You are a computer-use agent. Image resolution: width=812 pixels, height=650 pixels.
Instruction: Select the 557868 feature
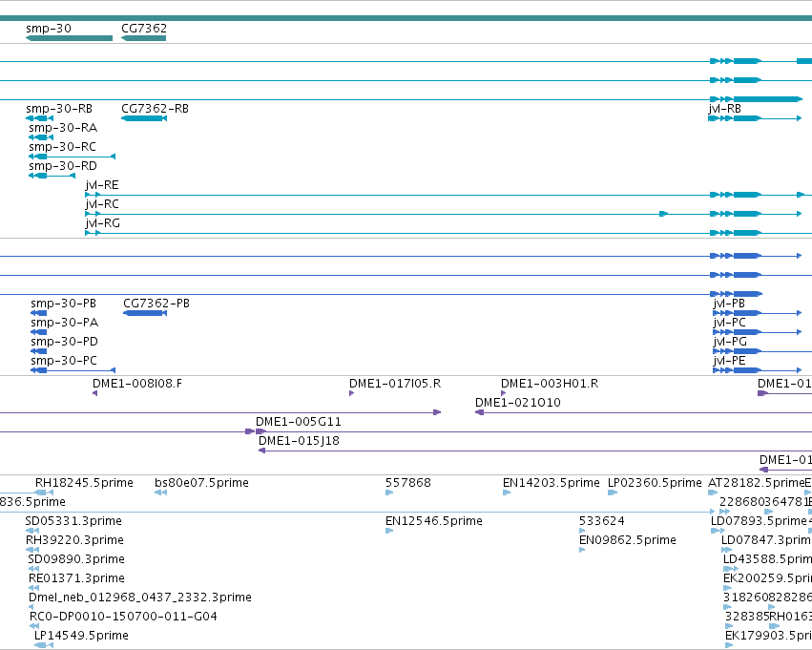389,493
